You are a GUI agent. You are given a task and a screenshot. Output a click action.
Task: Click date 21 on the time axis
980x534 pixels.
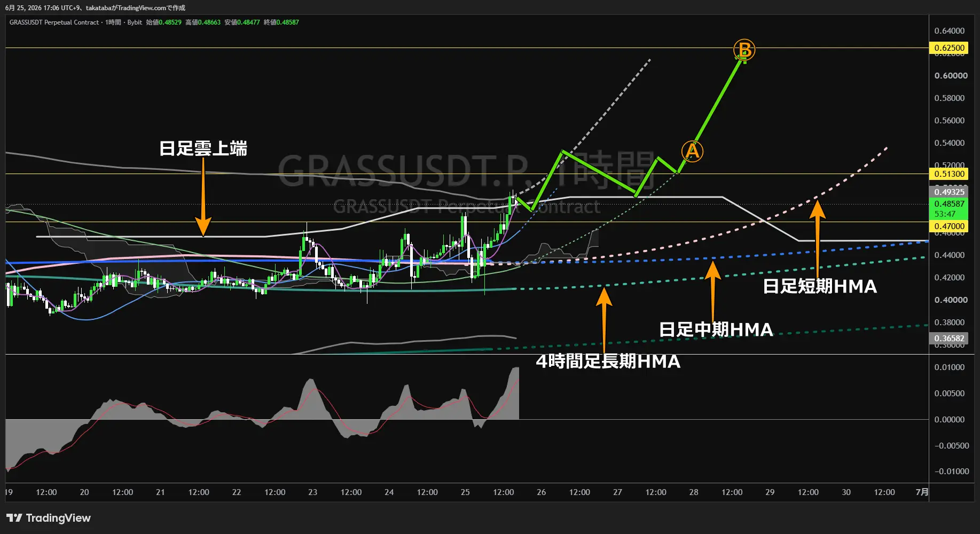(160, 492)
